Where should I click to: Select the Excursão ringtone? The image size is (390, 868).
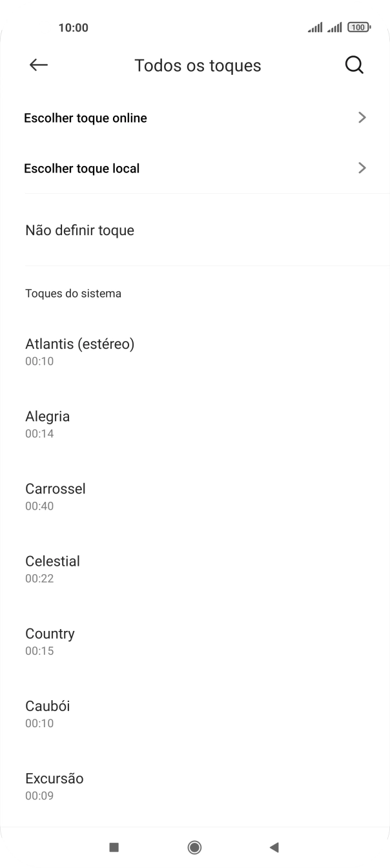point(54,785)
